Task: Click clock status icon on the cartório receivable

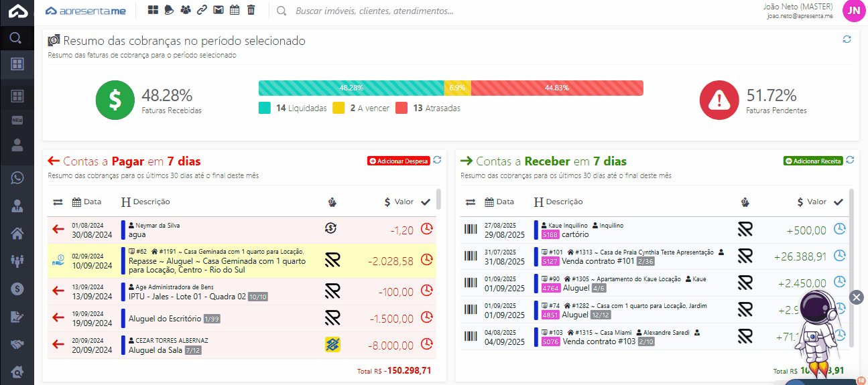Action: point(839,229)
